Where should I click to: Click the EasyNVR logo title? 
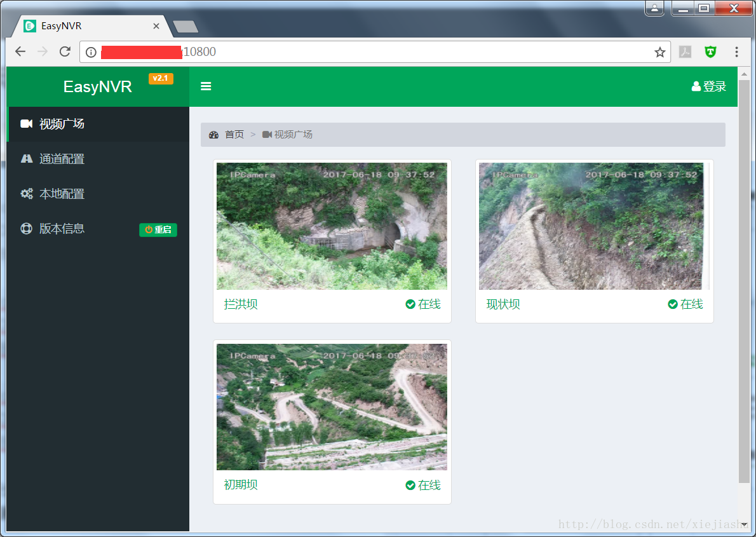(97, 87)
